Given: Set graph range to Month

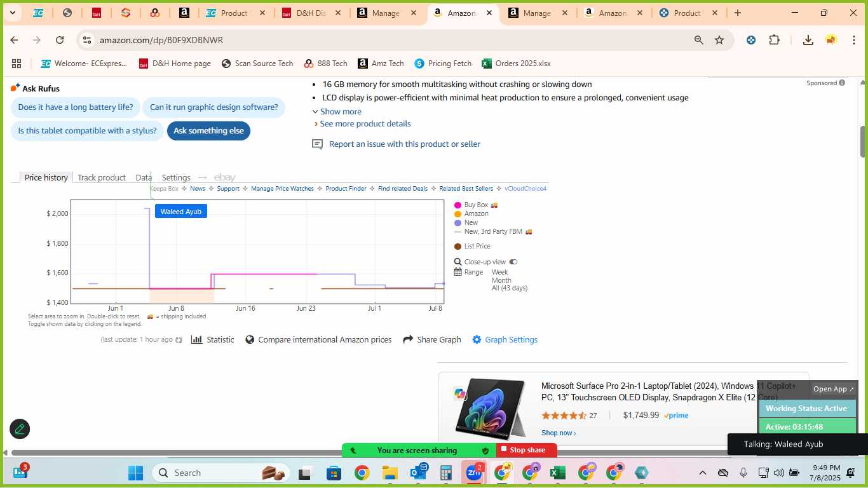Looking at the screenshot, I should tap(501, 280).
